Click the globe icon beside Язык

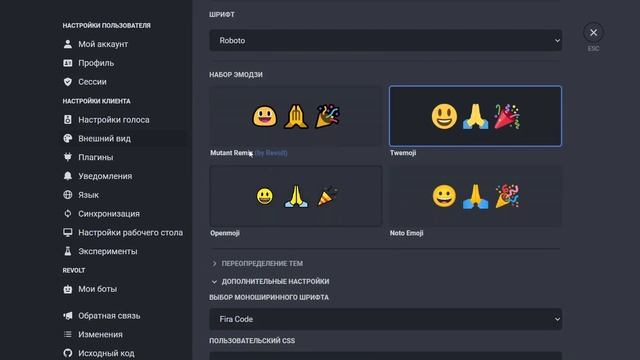(x=68, y=195)
